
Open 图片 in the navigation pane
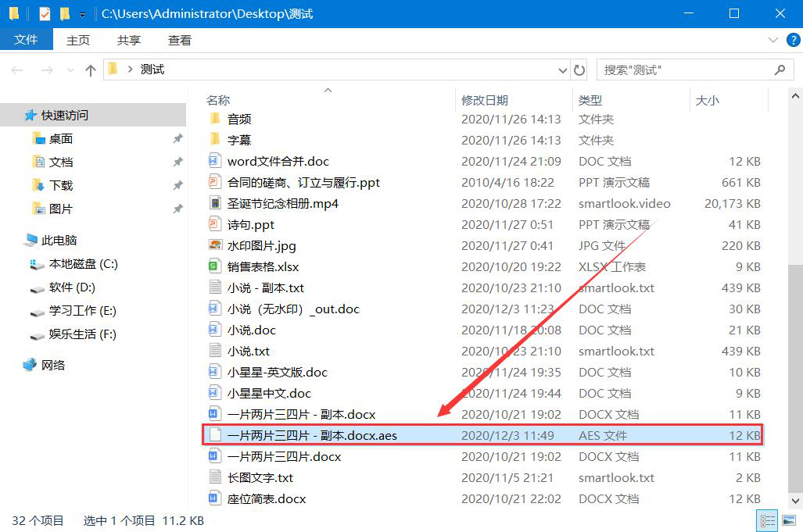(61, 209)
